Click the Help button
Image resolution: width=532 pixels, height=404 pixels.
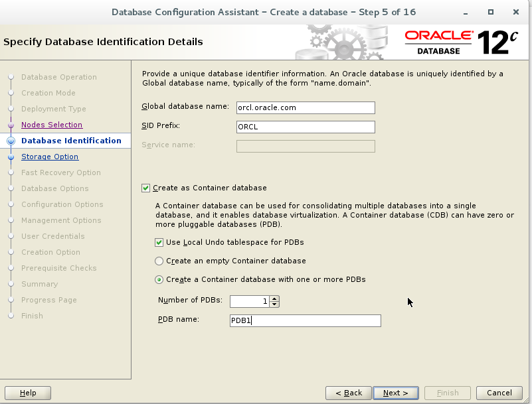pos(28,393)
